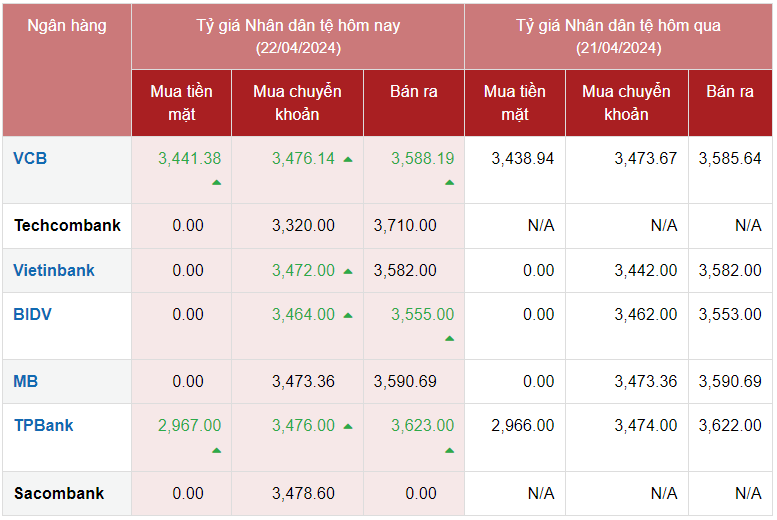Click up arrow beside TPBank 3,476.00

(348, 427)
